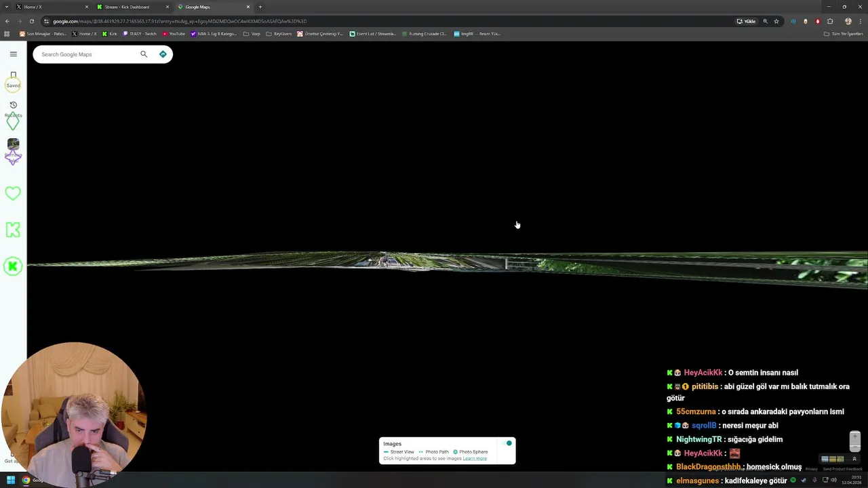This screenshot has width=868, height=488.
Task: Click the address bar URL
Action: pyautogui.click(x=180, y=21)
